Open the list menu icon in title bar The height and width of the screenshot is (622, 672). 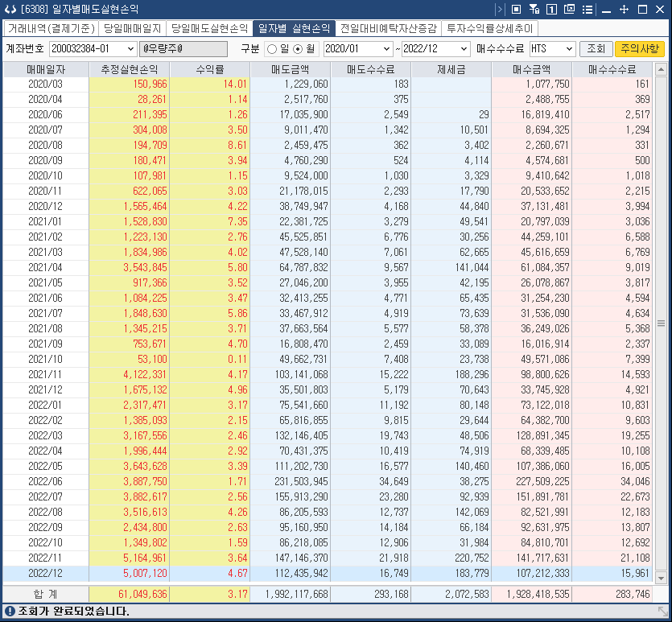(x=587, y=10)
